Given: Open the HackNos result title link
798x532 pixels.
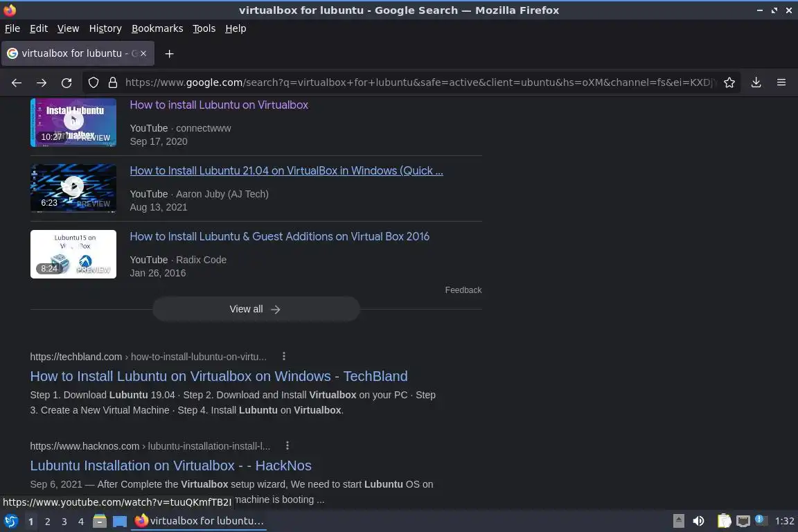Looking at the screenshot, I should click(170, 465).
